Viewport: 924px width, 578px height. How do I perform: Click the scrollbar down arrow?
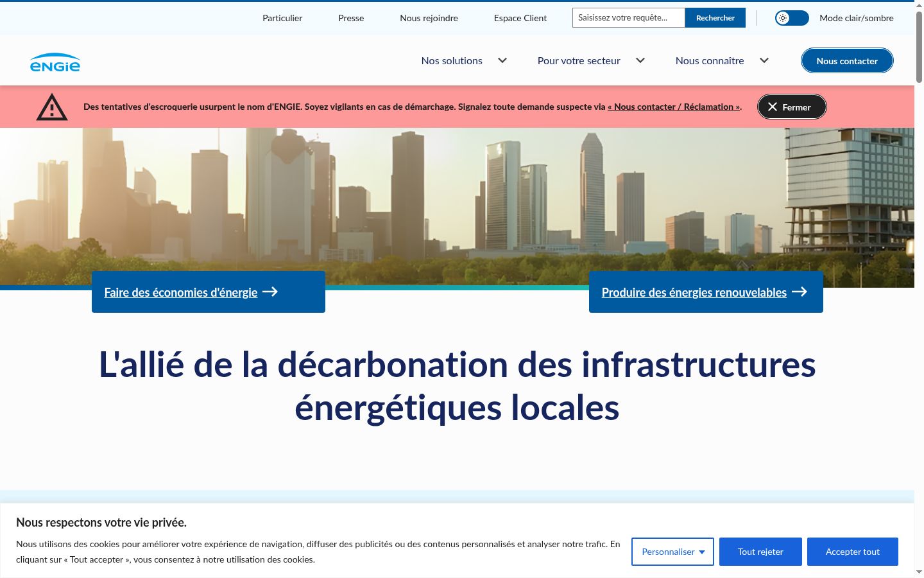tap(919, 572)
